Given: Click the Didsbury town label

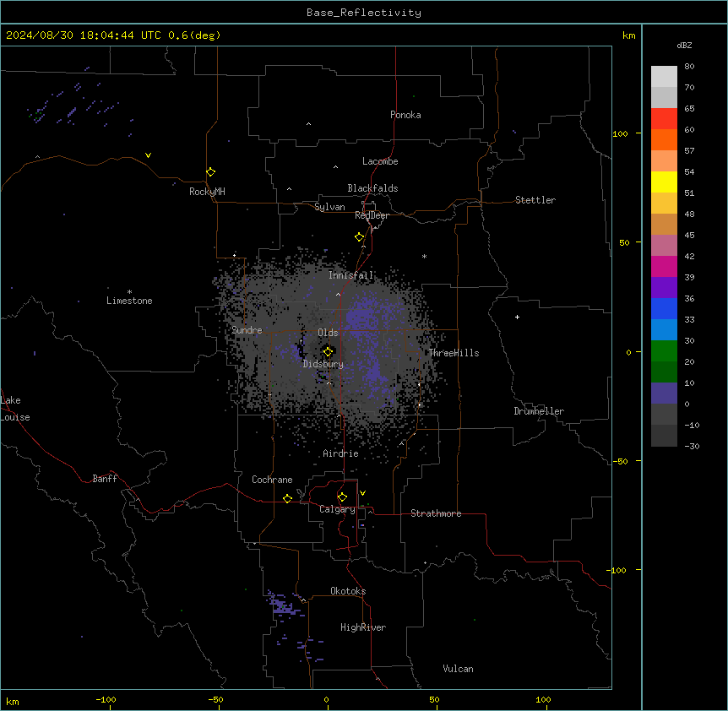Looking at the screenshot, I should tap(323, 364).
